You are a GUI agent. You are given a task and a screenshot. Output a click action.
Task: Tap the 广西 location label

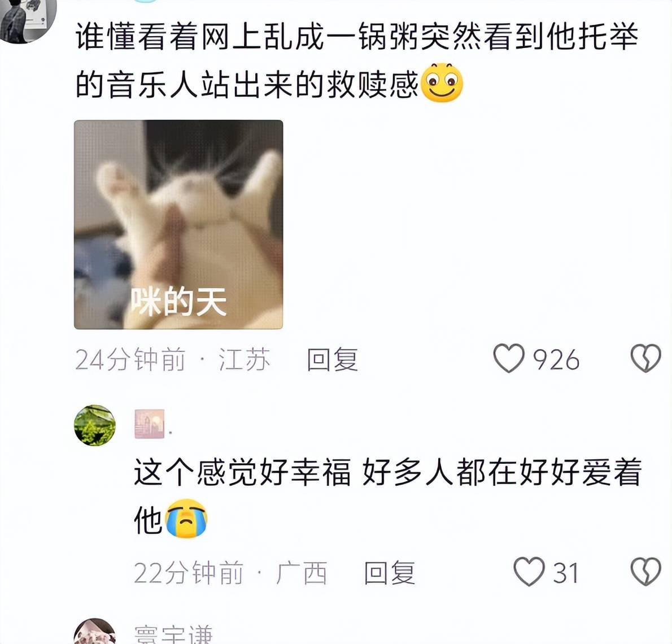(302, 572)
